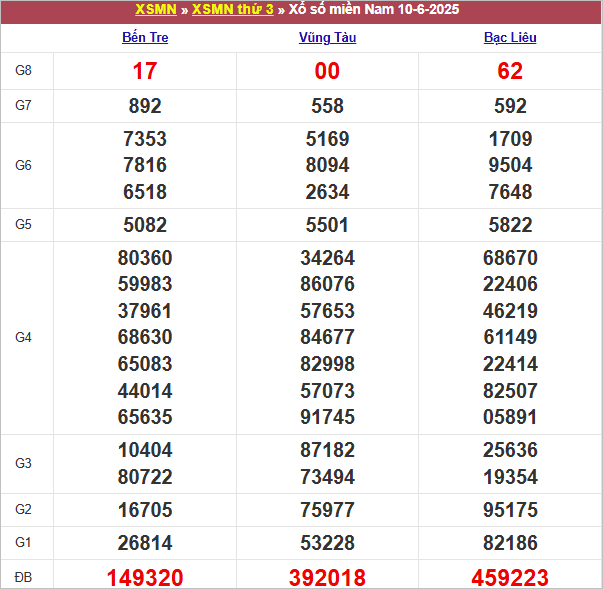Image resolution: width=603 pixels, height=589 pixels.
Task: Click the G6 number 5169
Action: click(x=327, y=139)
